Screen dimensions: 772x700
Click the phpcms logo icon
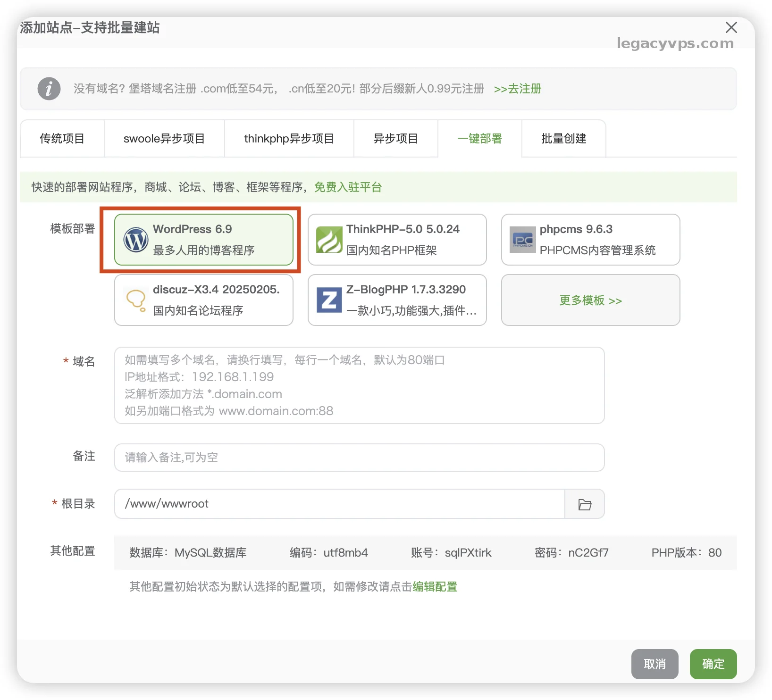(x=522, y=240)
